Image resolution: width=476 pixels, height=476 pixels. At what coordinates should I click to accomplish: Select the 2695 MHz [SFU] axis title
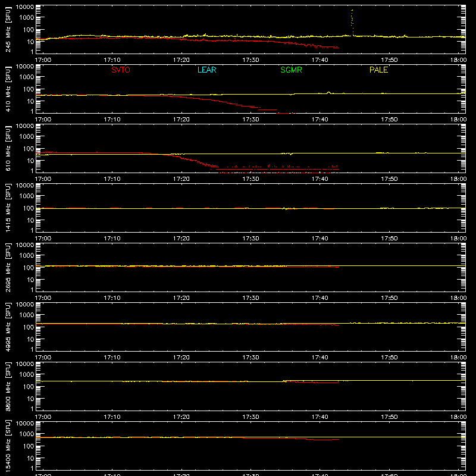point(8,268)
